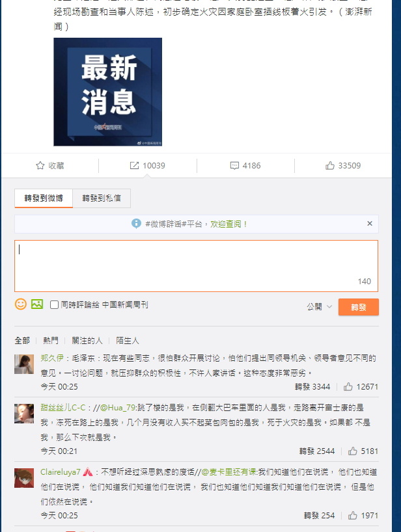This screenshot has height=532, width=401.
Task: Click the #微博辟谣#平台 text in the notice bar
Action: (174, 224)
